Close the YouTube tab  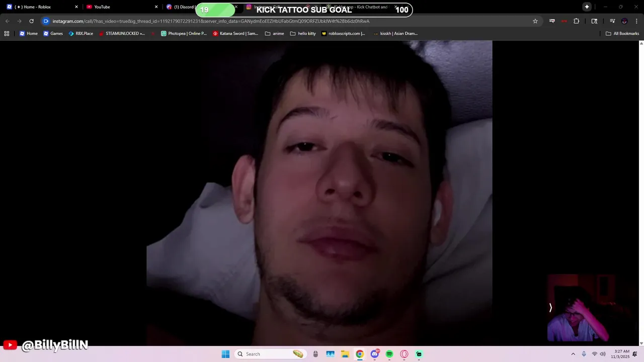point(156,7)
